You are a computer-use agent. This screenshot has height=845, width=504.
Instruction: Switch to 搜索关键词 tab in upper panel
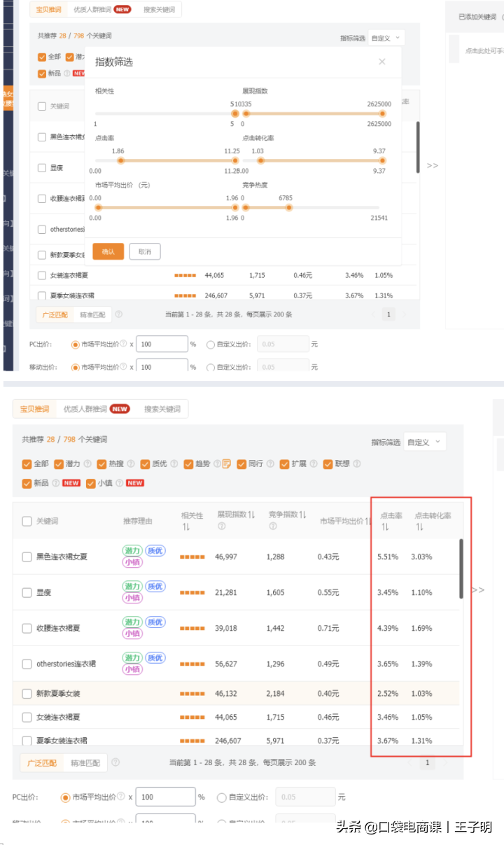(x=160, y=10)
